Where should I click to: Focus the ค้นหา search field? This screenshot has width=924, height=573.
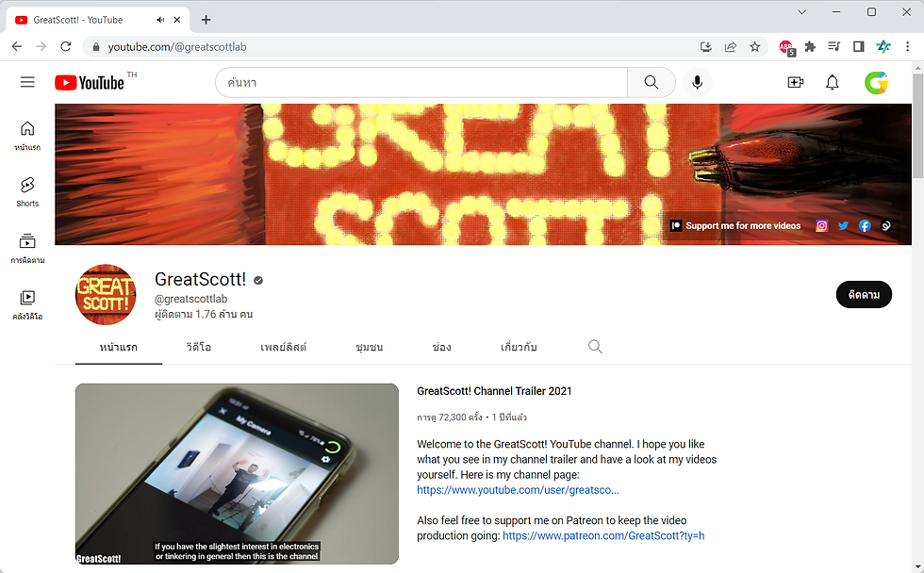coord(421,82)
